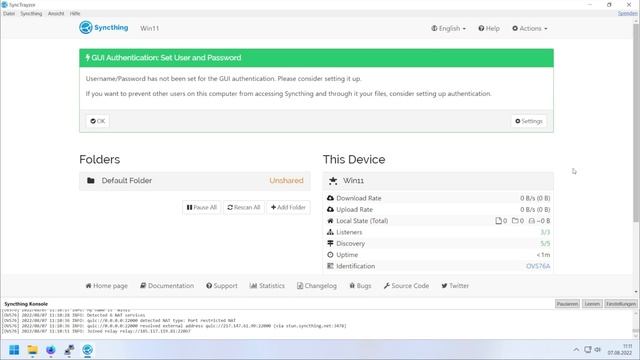Click the Win11 device star icon
Screen dimensions: 640x360
point(333,180)
